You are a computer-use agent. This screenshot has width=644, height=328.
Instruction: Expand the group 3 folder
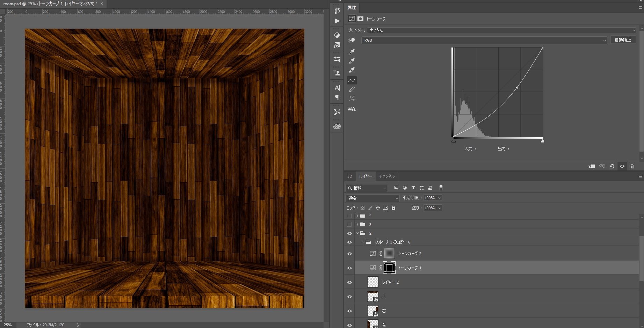tap(357, 224)
